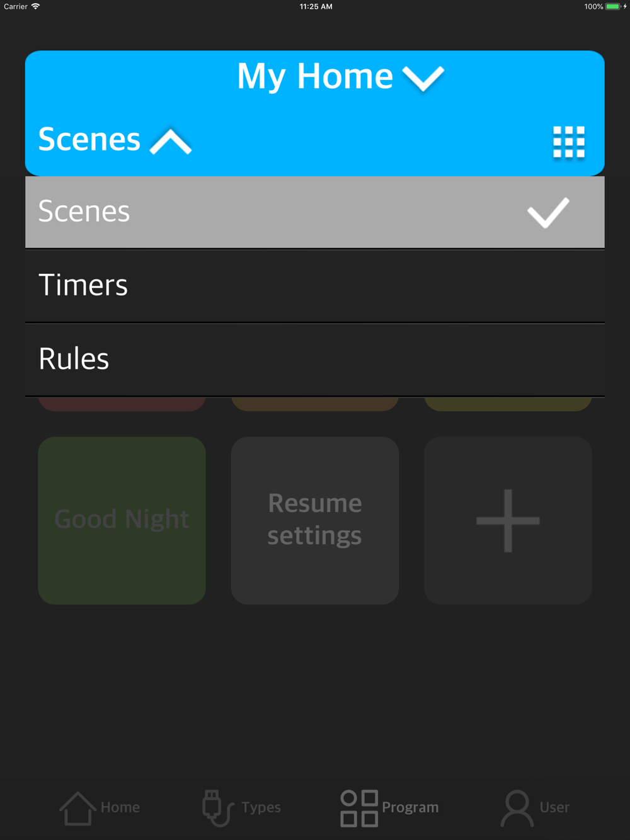630x840 pixels.
Task: Toggle the checkmark on Scenes option
Action: (x=548, y=212)
